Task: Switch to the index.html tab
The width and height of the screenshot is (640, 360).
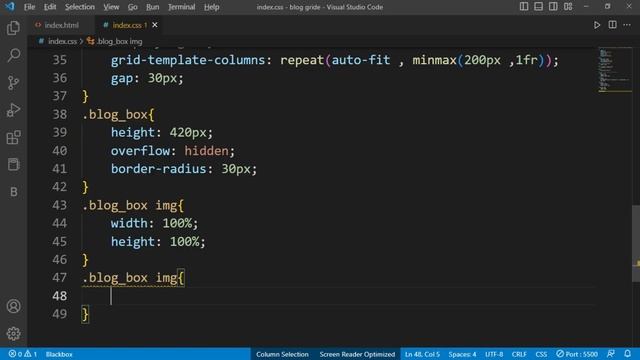Action: pos(61,25)
